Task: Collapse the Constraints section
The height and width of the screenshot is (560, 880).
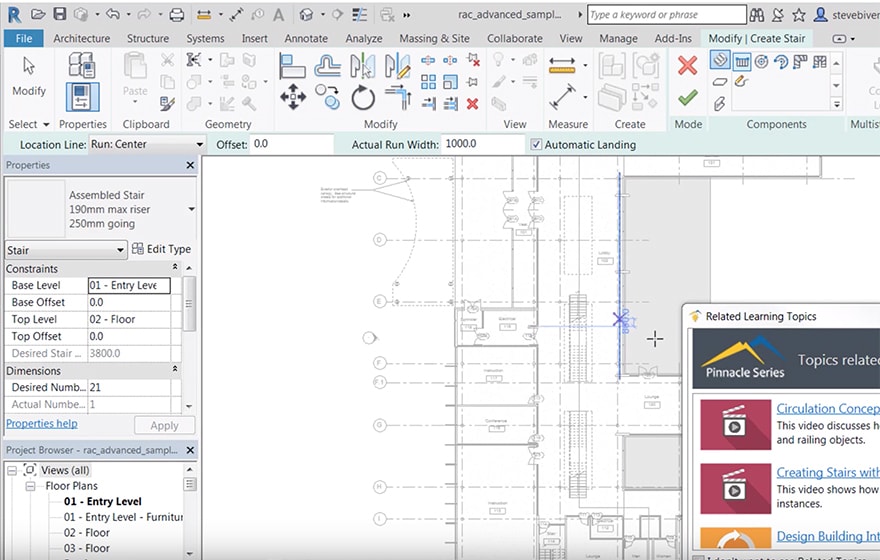Action: (175, 268)
